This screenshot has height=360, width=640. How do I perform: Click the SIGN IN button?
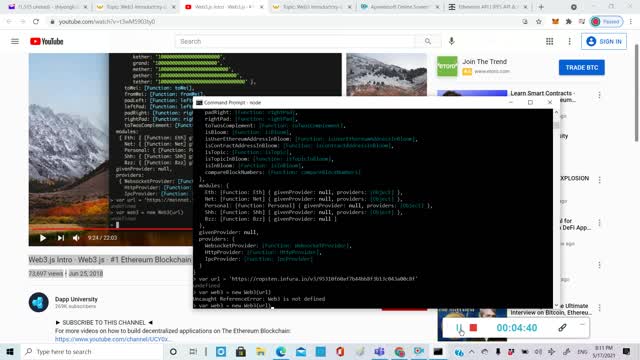point(604,41)
